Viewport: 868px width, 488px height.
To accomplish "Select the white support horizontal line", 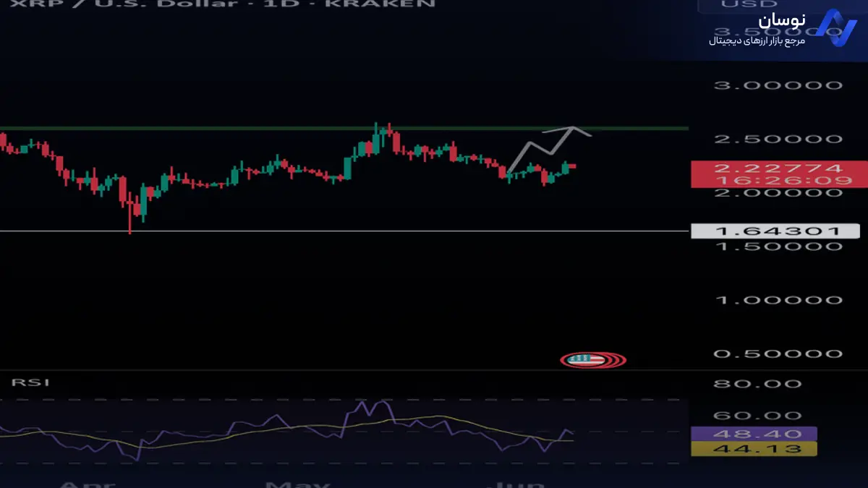I will click(x=344, y=231).
